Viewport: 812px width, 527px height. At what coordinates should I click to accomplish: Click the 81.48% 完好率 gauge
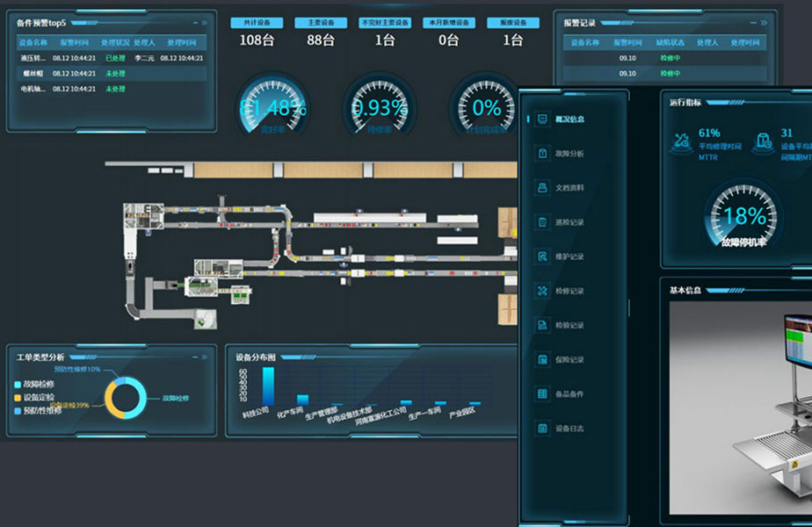pyautogui.click(x=272, y=106)
